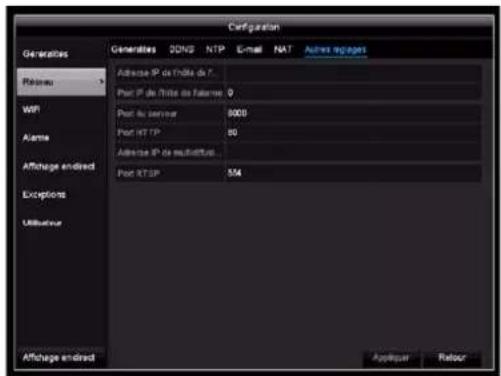Screen dimensions: 501x376
Task: Click the Port HTTP label
Action: click(139, 133)
